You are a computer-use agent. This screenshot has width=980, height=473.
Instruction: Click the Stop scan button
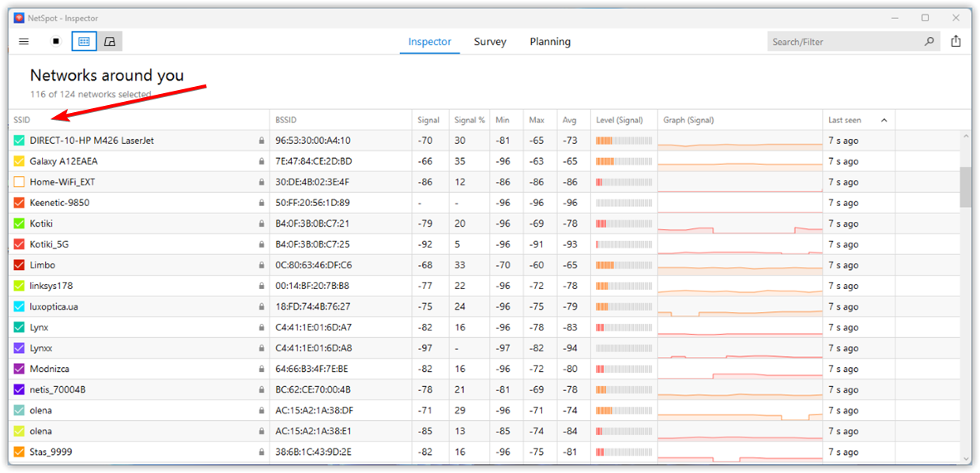tap(55, 41)
